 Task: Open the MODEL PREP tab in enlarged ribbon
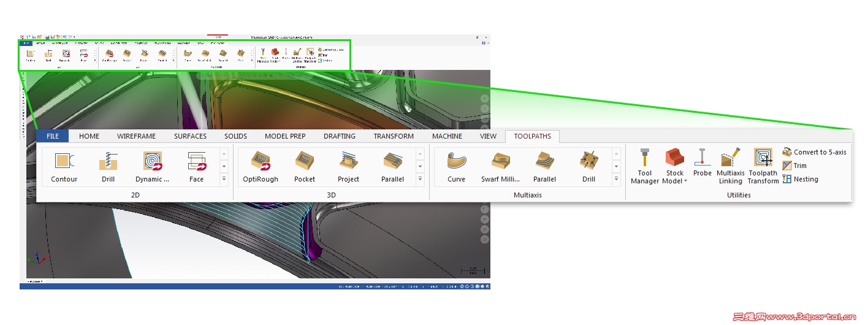(285, 136)
